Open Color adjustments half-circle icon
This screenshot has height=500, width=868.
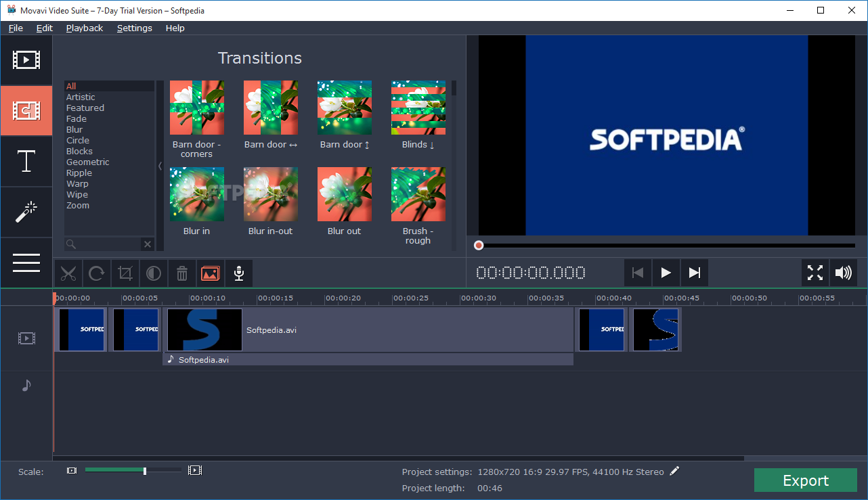pos(154,273)
